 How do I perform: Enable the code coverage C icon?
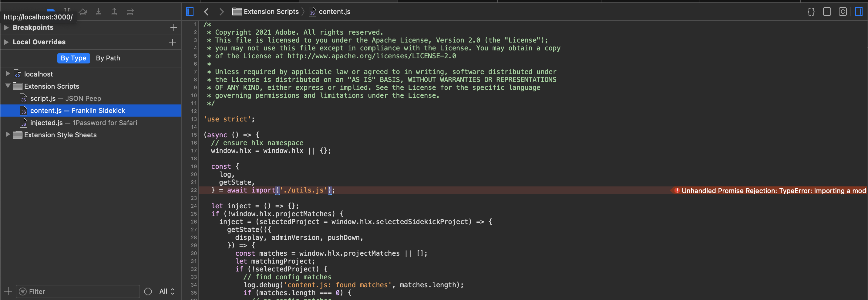pos(843,12)
